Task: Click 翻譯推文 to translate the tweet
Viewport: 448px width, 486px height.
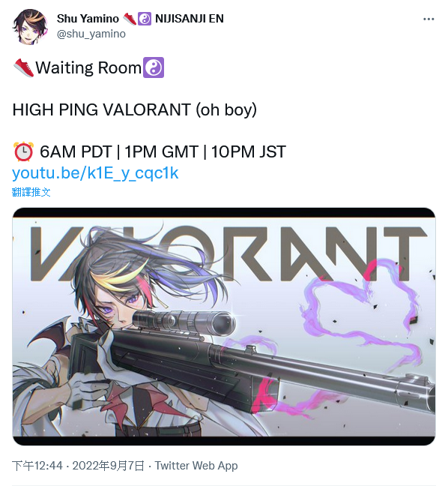Action: point(31,192)
